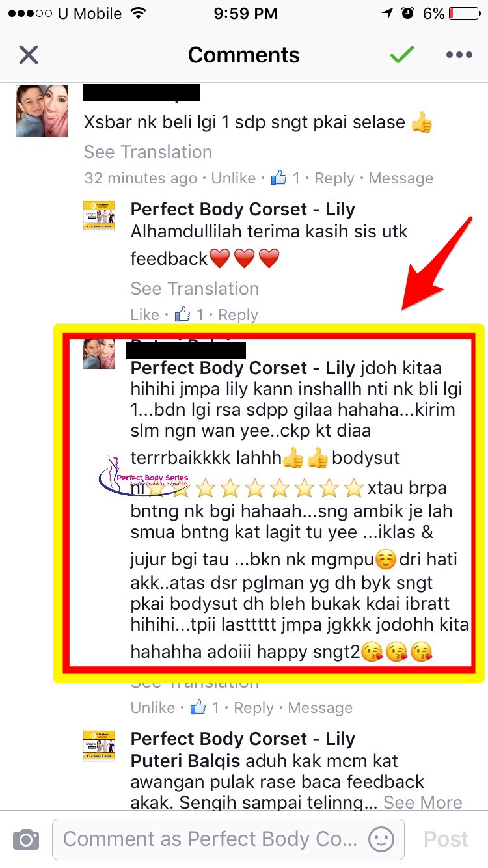Expand See More on the last reply
The height and width of the screenshot is (868, 488).
pos(422,803)
